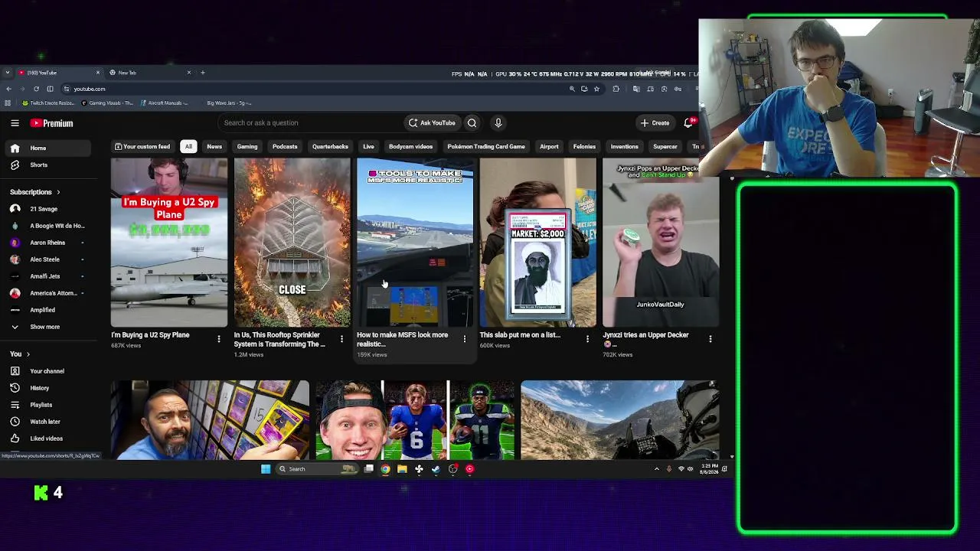Viewport: 980px width, 551px height.
Task: Click the browser address bar showing youtube.com
Action: tap(314, 89)
